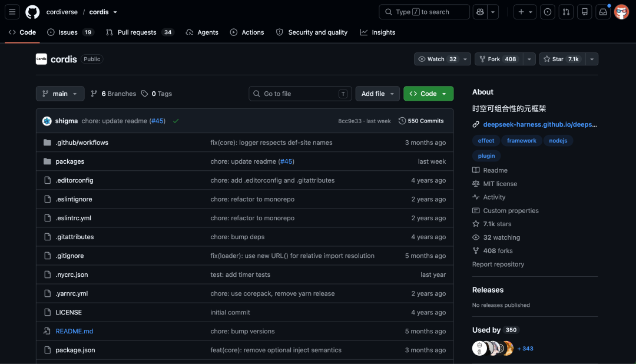Go to the GitHub homepage logo
The width and height of the screenshot is (636, 364).
coord(32,12)
